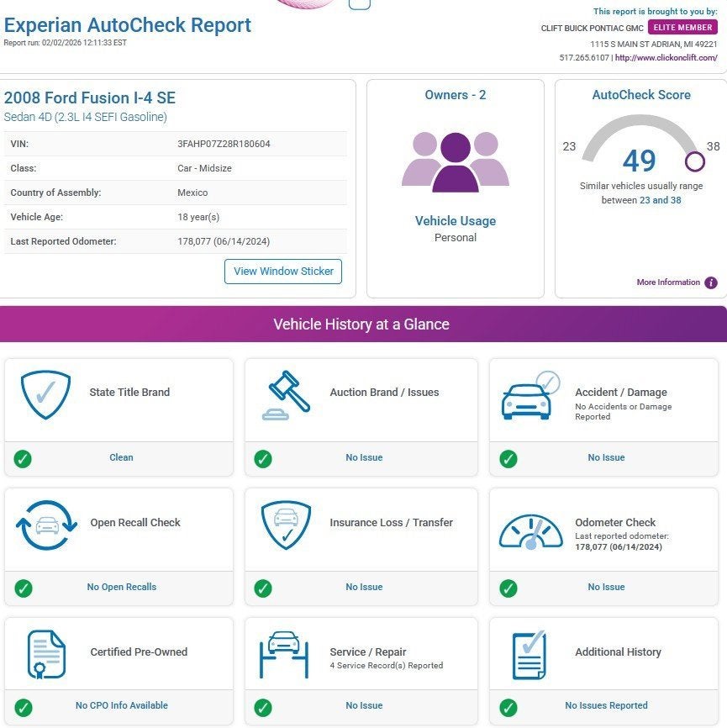This screenshot has width=727, height=728.
Task: Click the AutoCheck Score gauge marker
Action: [695, 161]
